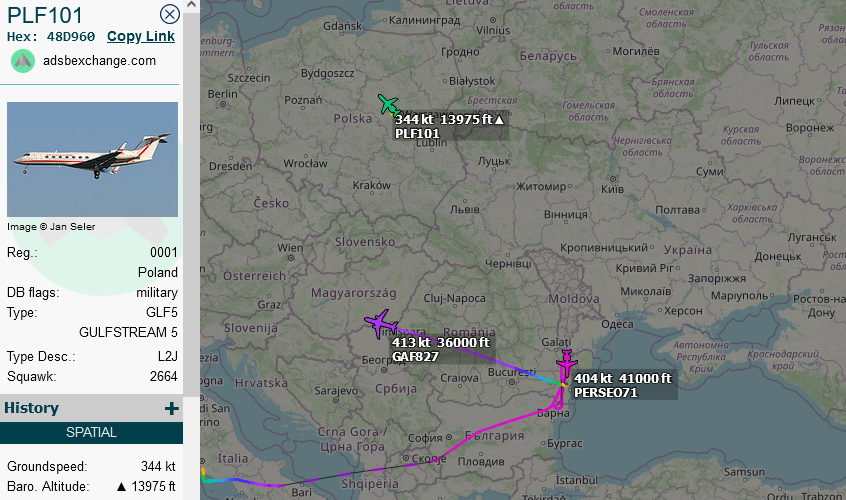Click the Калининград city label on map
The width and height of the screenshot is (846, 500).
(x=425, y=20)
